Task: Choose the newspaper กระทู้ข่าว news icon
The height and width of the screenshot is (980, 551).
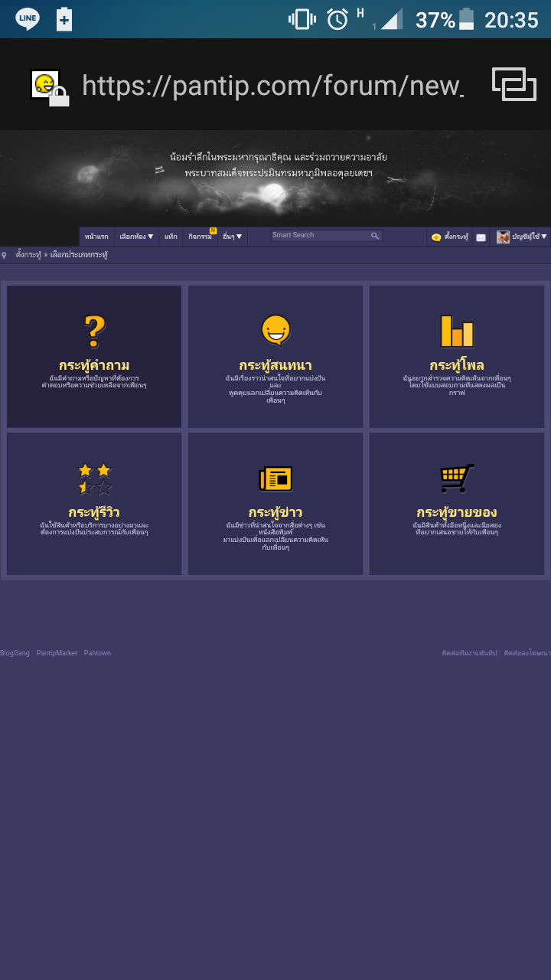Action: click(275, 479)
